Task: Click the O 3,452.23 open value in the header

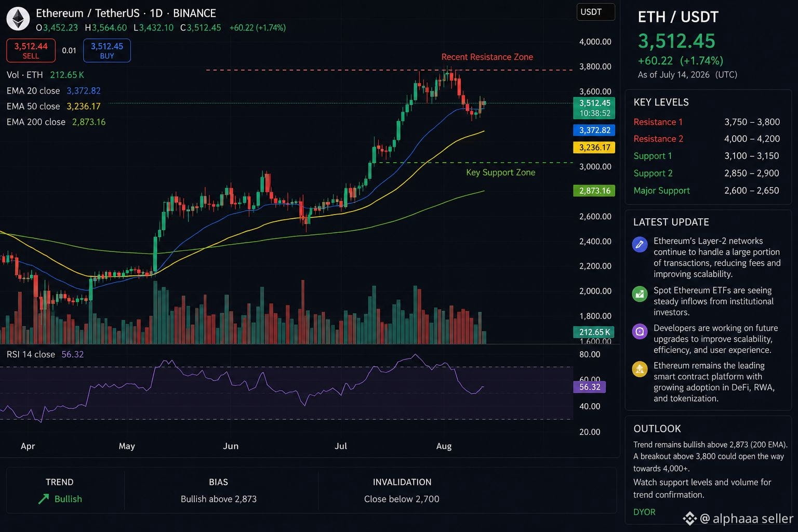Action: (x=57, y=28)
